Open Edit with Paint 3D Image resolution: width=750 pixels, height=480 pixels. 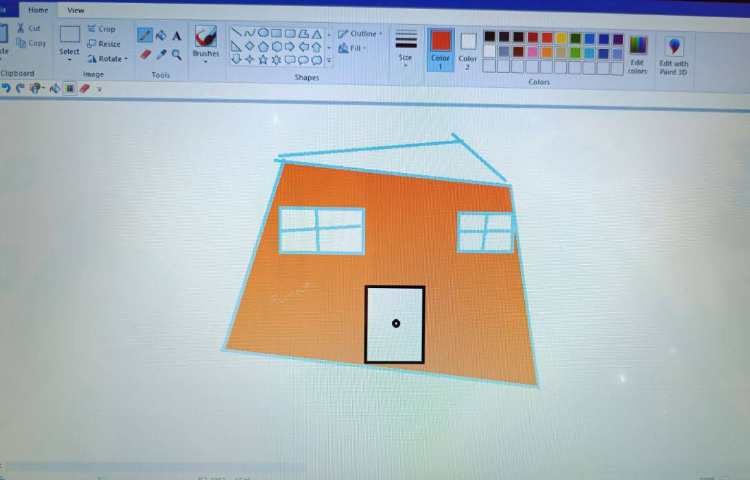(674, 53)
